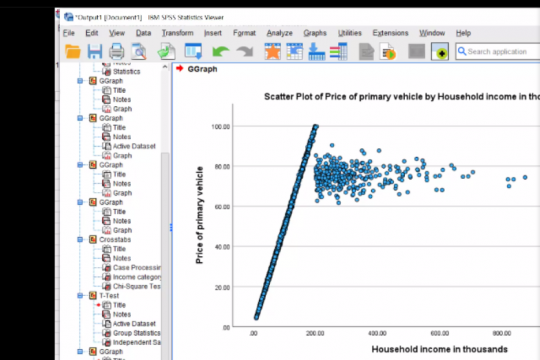The width and height of the screenshot is (540, 360).
Task: Open the File menu
Action: click(x=69, y=33)
